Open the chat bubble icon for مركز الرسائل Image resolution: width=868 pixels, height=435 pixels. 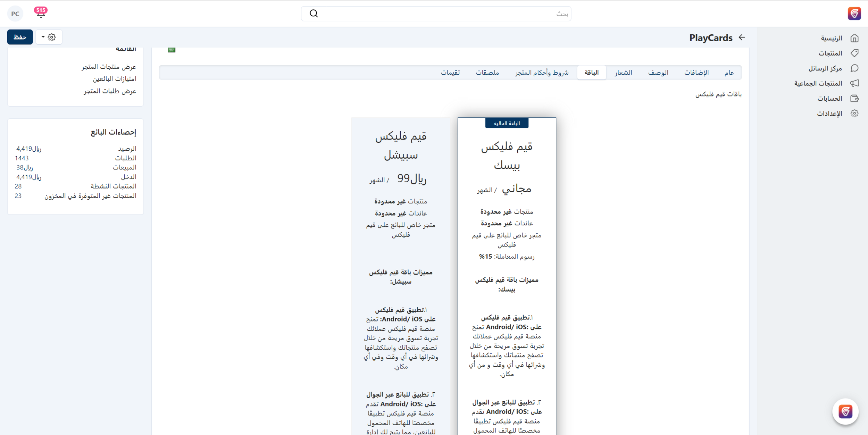(x=854, y=68)
